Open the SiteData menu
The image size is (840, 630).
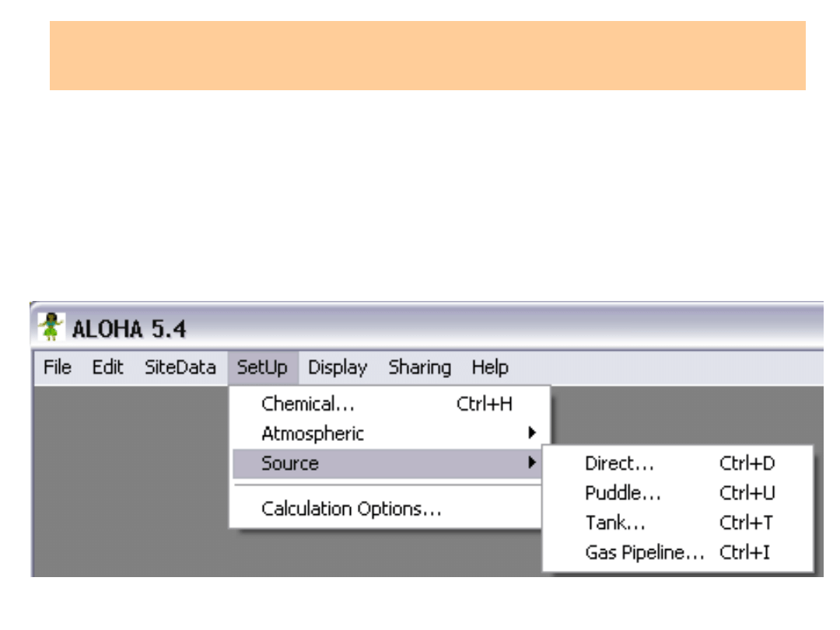[180, 367]
